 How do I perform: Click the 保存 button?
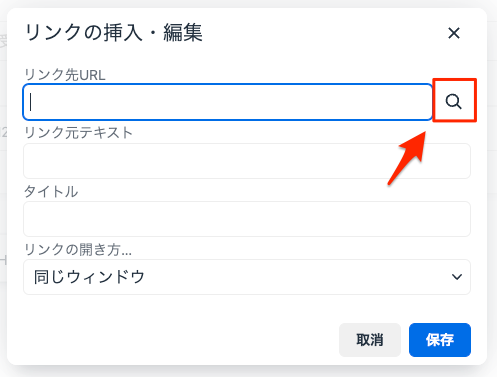point(440,340)
